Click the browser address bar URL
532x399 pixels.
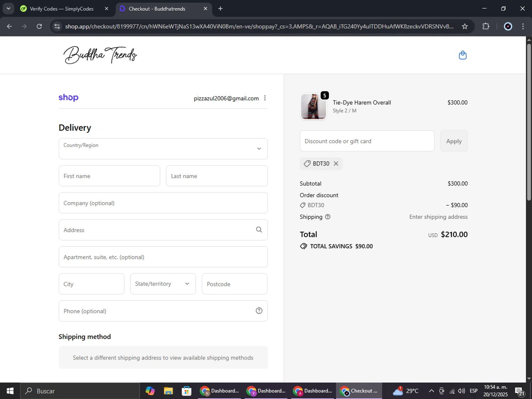coord(259,26)
